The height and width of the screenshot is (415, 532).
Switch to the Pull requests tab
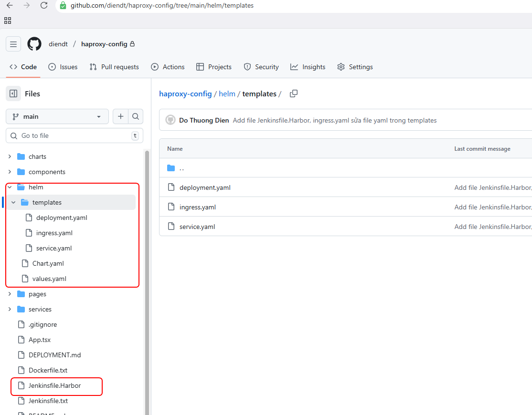[114, 67]
